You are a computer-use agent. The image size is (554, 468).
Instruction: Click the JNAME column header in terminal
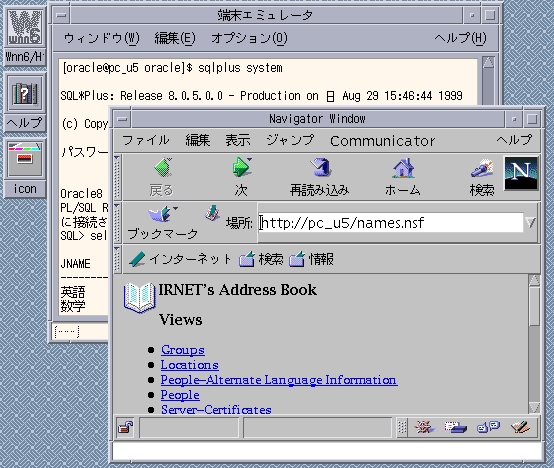tap(76, 263)
